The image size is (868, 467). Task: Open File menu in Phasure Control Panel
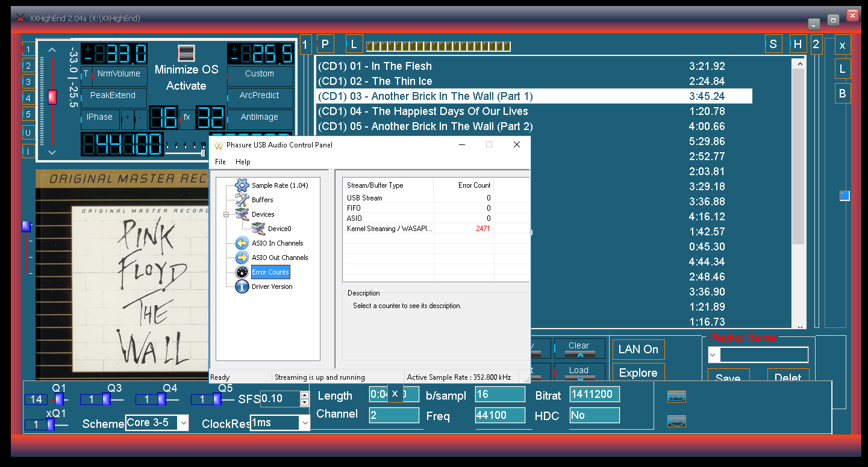point(220,162)
